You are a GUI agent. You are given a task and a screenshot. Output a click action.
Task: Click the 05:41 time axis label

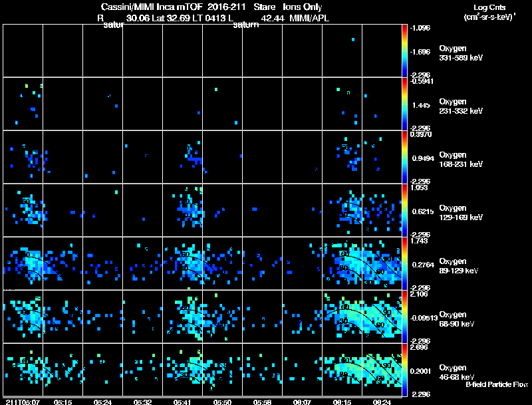pos(182,402)
